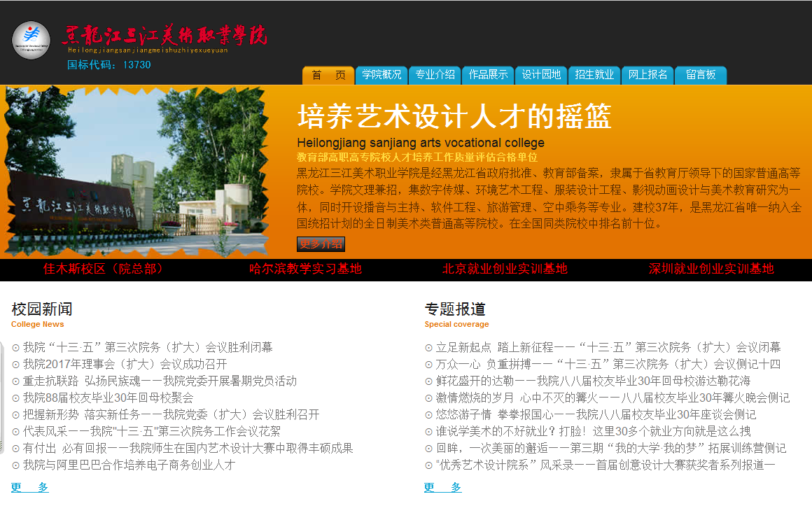Open the 网上报名 online registration tab
Viewport: 812px width, 506px height.
click(647, 75)
